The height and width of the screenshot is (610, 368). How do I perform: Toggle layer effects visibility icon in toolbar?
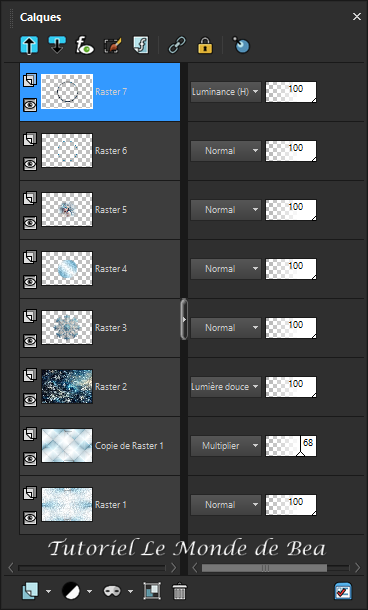click(84, 46)
